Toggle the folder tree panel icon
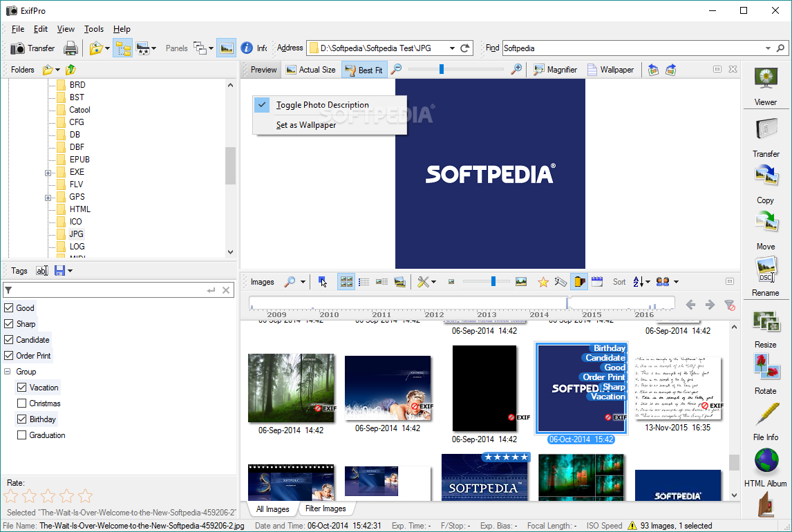 click(x=123, y=48)
